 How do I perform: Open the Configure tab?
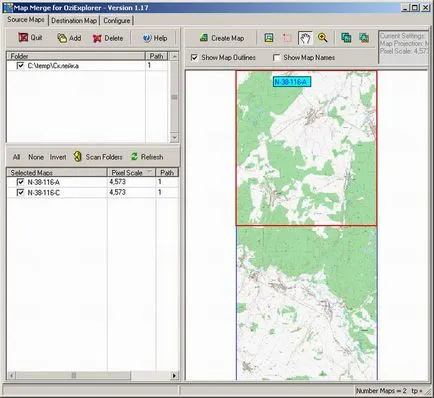[x=117, y=21]
